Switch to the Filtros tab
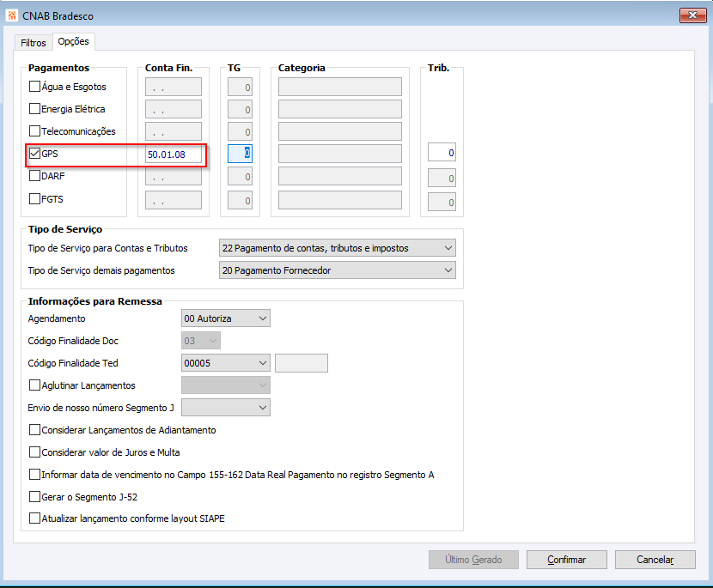The image size is (713, 588). 34,43
